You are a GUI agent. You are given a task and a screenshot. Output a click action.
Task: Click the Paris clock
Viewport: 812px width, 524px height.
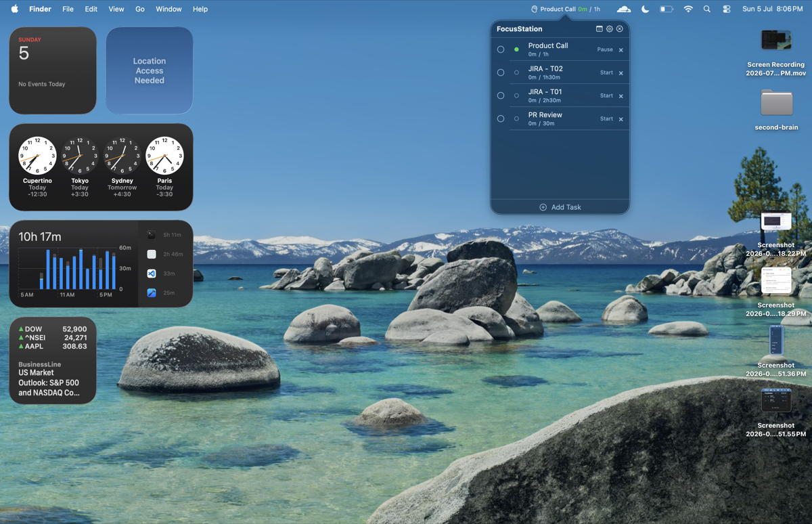(164, 156)
